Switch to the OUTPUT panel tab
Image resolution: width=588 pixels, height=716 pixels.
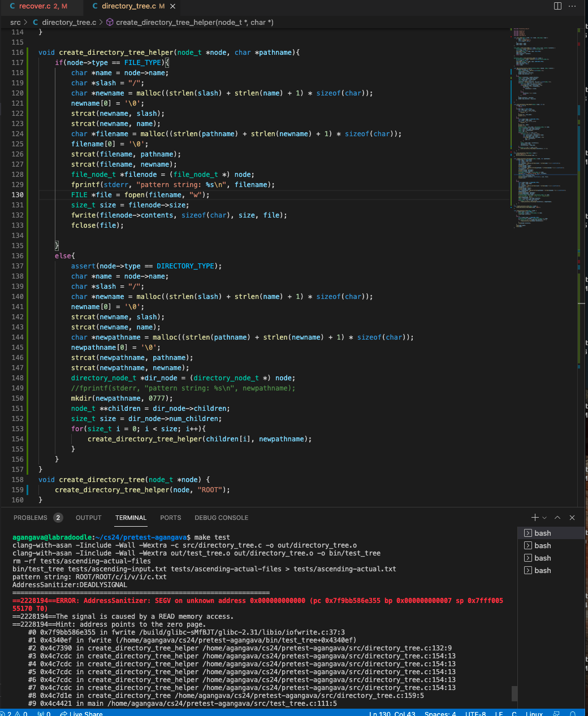point(88,518)
